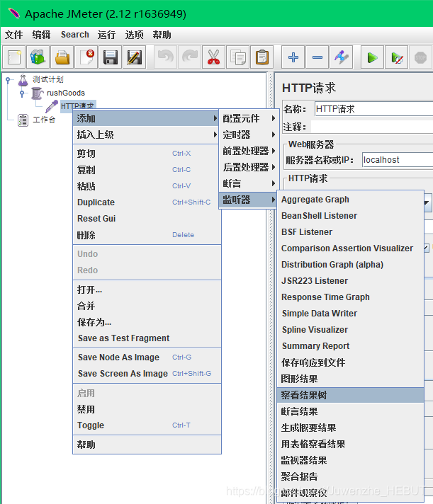Screen dimensions: 433x504
Task: Click the Cut scissors icon
Action: click(213, 57)
